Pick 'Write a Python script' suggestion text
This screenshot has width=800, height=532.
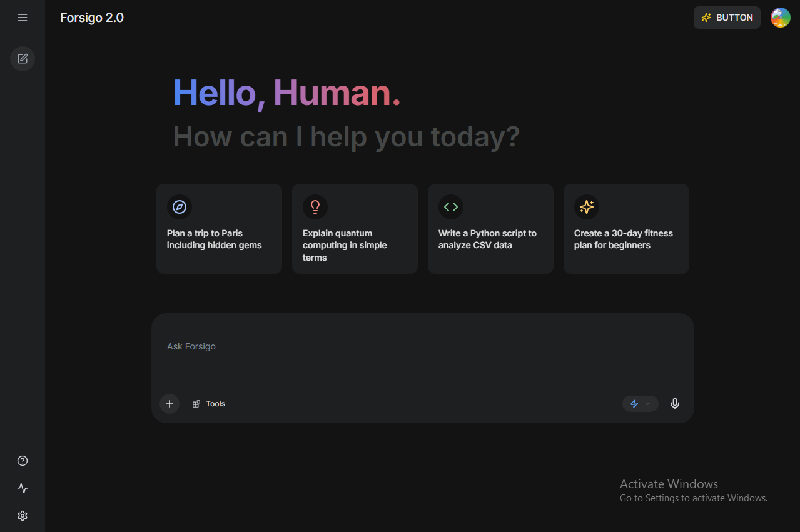pyautogui.click(x=487, y=239)
